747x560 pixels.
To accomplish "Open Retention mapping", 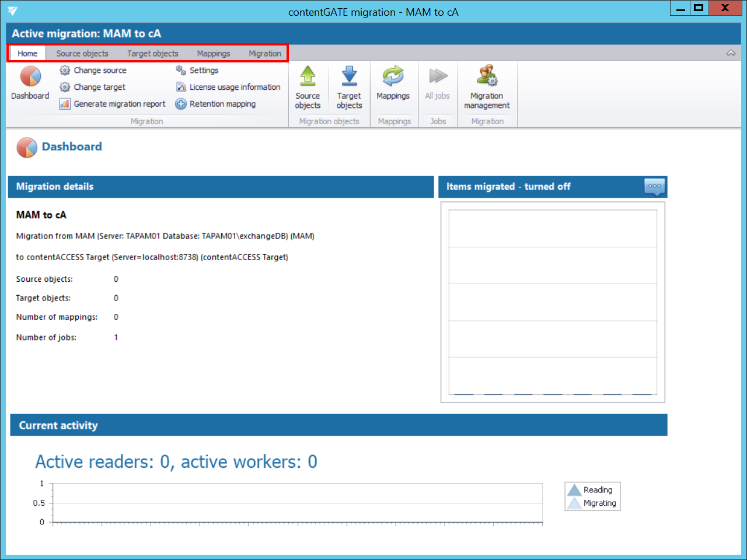I will 222,104.
